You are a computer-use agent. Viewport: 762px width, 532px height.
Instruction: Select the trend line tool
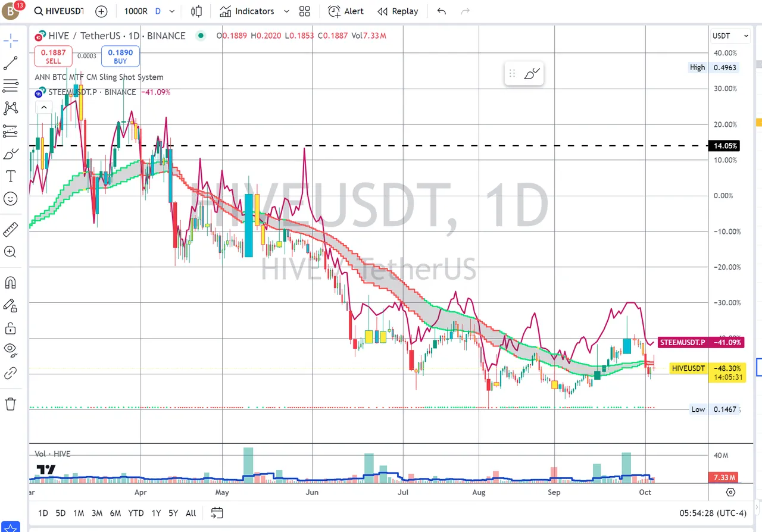[10, 62]
